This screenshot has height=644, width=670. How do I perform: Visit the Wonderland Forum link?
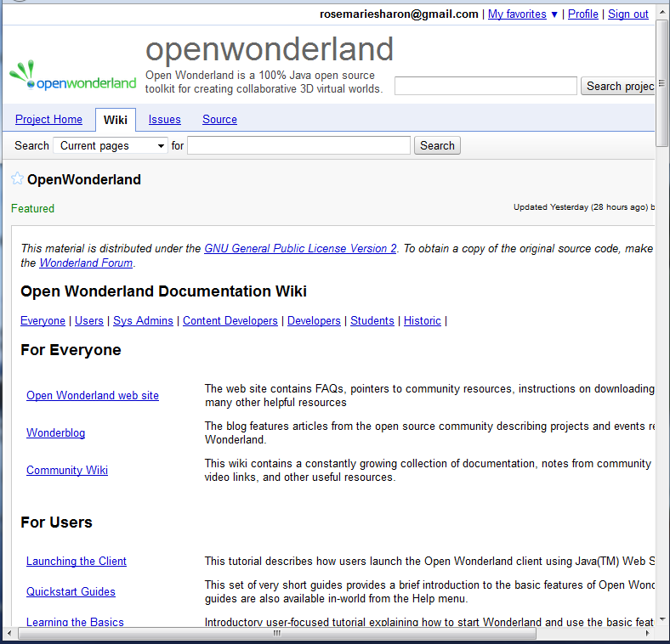[x=86, y=263]
